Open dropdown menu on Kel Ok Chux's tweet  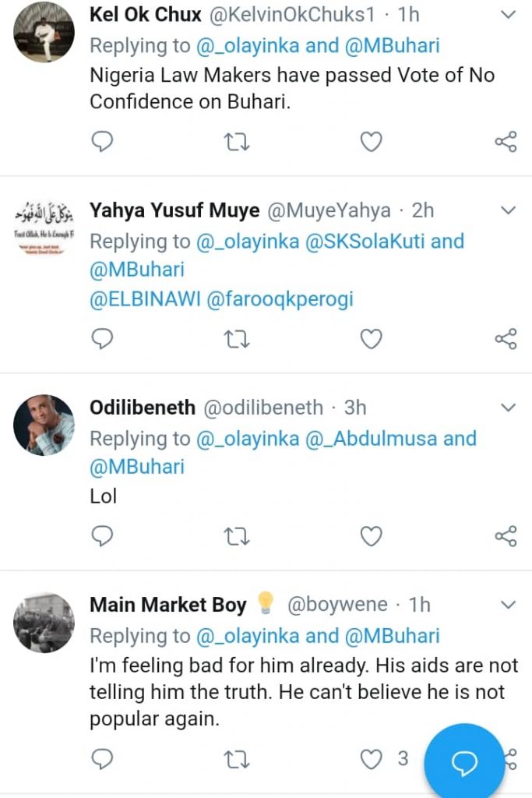[508, 15]
